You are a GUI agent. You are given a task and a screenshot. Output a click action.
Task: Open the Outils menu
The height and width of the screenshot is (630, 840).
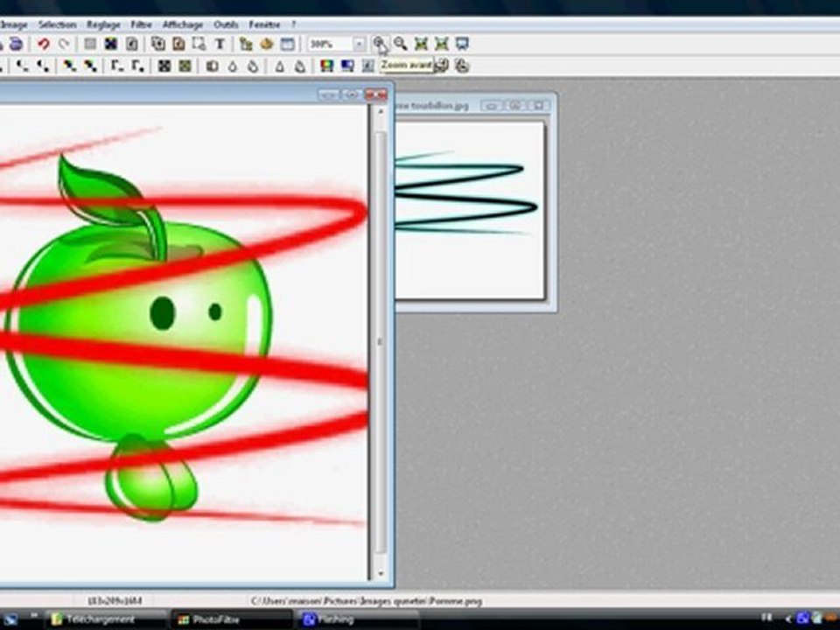tap(226, 24)
